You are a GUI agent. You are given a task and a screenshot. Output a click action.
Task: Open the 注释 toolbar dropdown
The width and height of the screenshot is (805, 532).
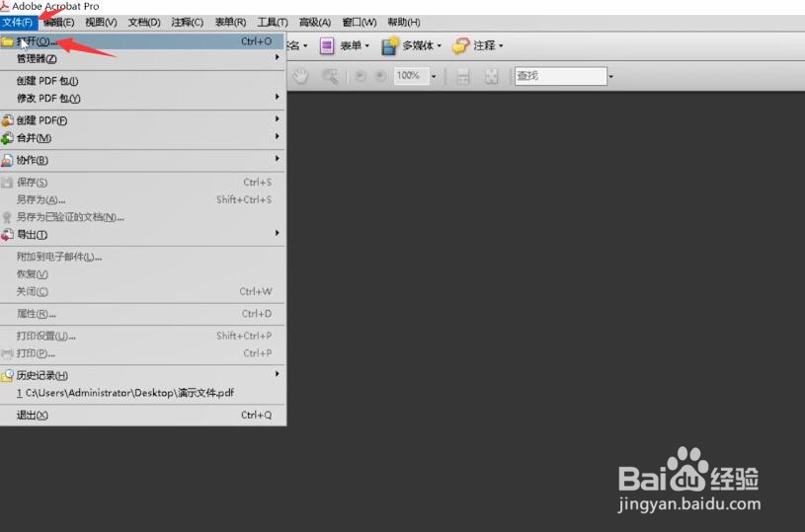[501, 45]
